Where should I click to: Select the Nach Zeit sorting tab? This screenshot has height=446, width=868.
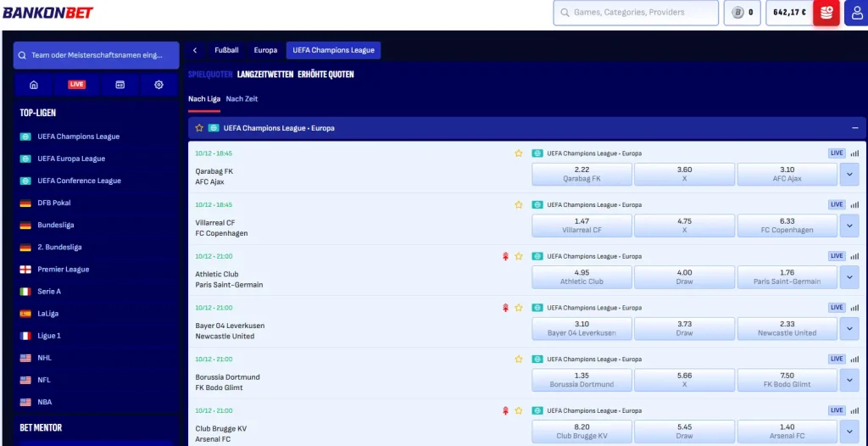242,99
